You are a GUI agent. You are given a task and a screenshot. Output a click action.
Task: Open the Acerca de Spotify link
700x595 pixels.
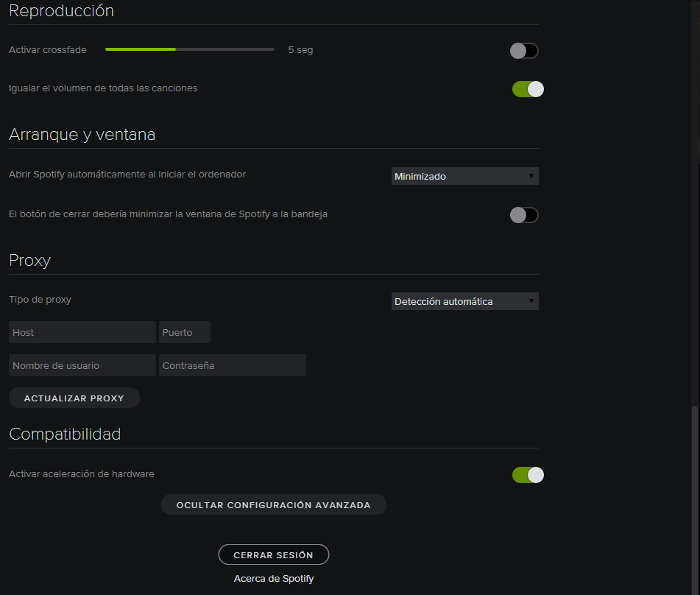273,579
